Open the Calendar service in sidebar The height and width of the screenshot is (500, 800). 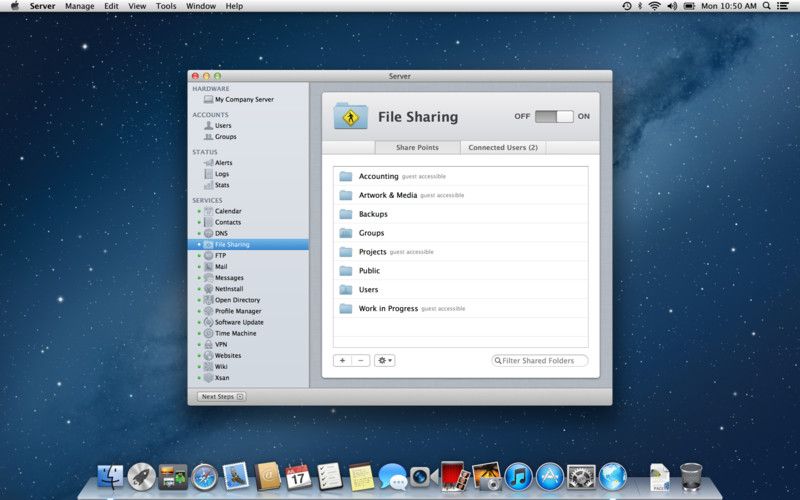pos(227,211)
